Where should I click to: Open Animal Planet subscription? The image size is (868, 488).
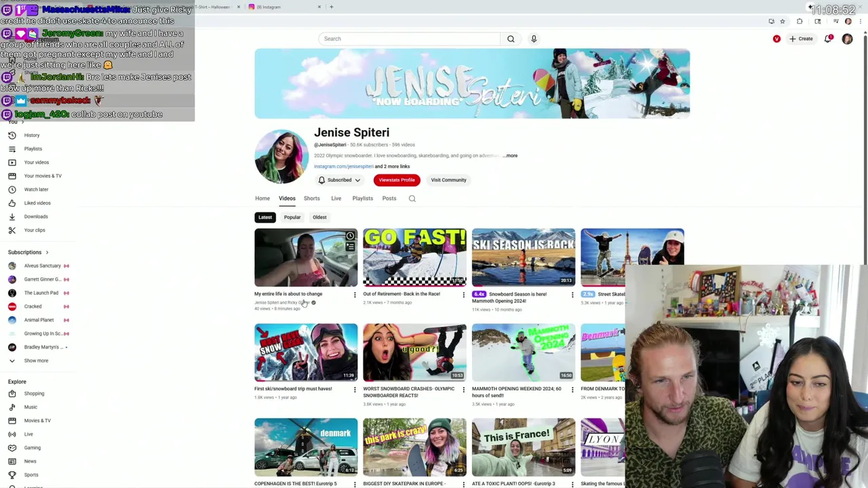coord(38,320)
